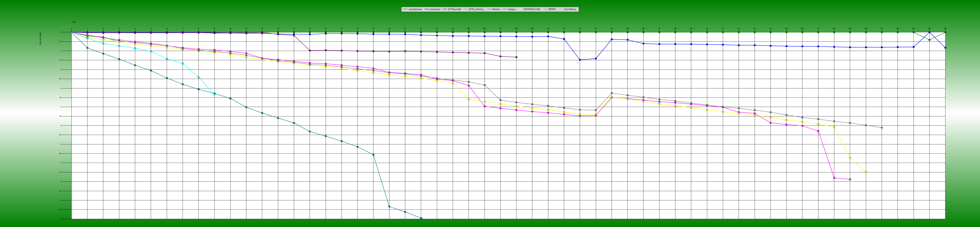Click the lap 40 label on the top axis

(707, 29)
